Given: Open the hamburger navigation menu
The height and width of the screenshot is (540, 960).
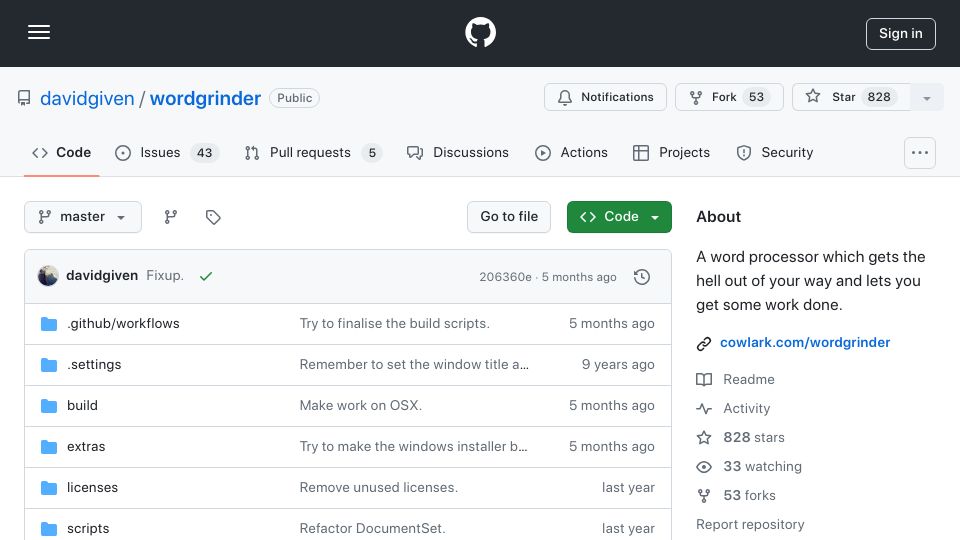Looking at the screenshot, I should [x=39, y=32].
